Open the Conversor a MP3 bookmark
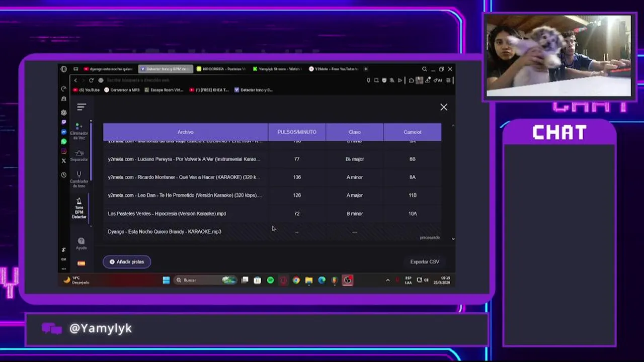The image size is (644, 362). click(x=122, y=90)
